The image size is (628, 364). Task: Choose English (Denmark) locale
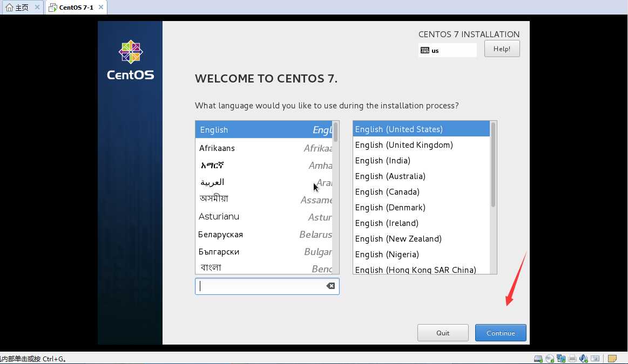421,207
